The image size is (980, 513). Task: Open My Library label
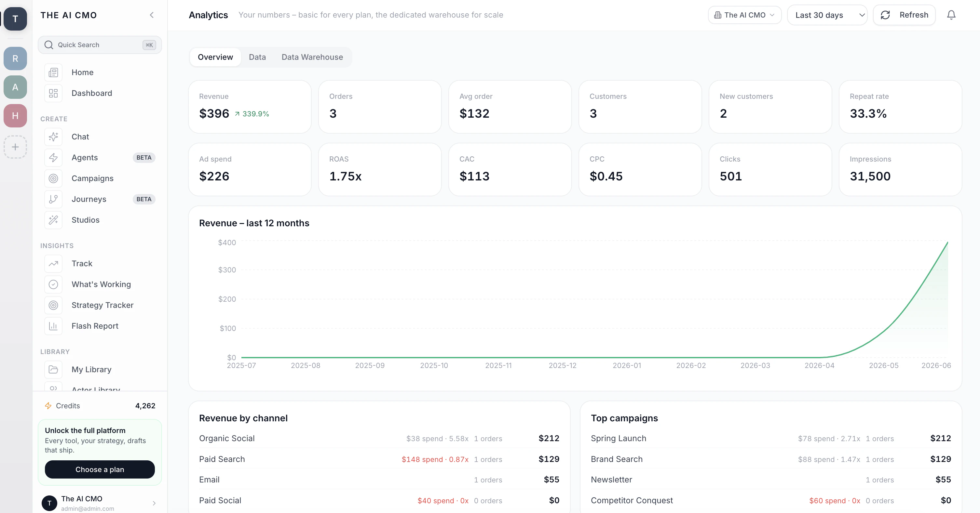pyautogui.click(x=91, y=369)
